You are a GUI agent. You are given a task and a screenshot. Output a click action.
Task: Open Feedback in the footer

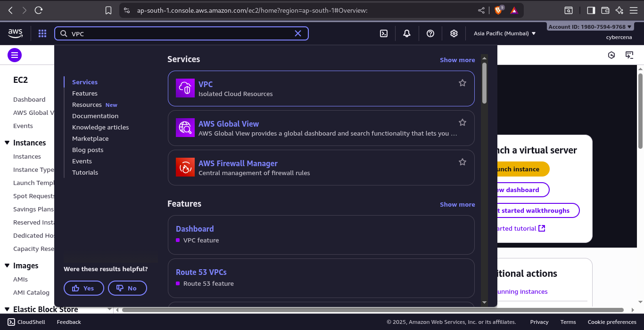pyautogui.click(x=69, y=322)
